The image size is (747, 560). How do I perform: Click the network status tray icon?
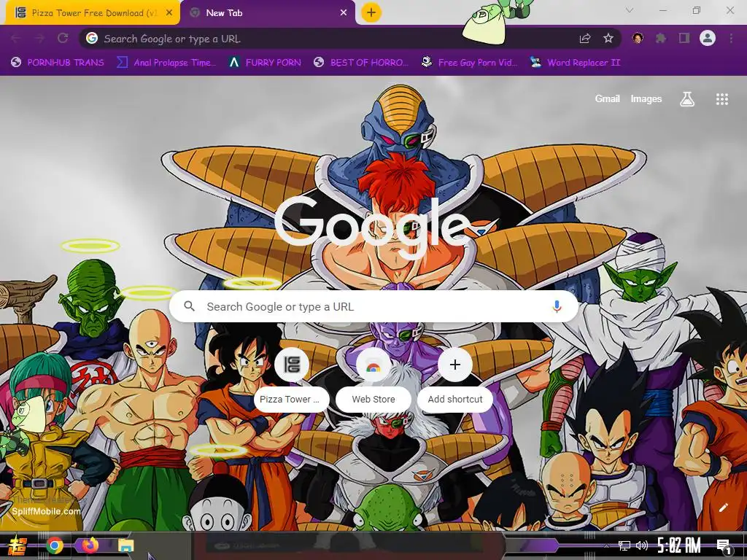pyautogui.click(x=624, y=545)
